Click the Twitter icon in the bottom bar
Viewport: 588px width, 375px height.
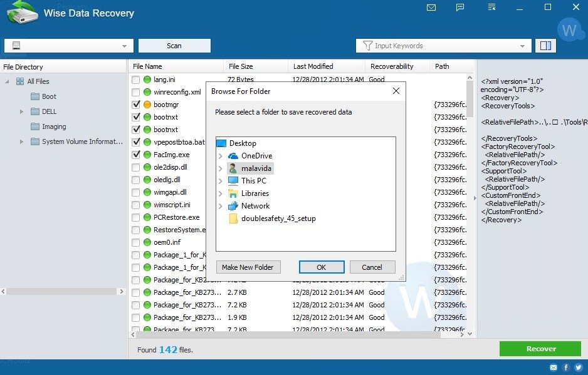[578, 367]
